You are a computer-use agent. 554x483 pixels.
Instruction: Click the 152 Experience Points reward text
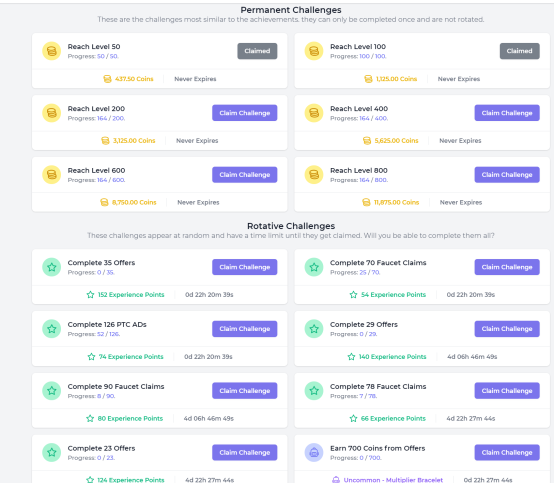[131, 295]
